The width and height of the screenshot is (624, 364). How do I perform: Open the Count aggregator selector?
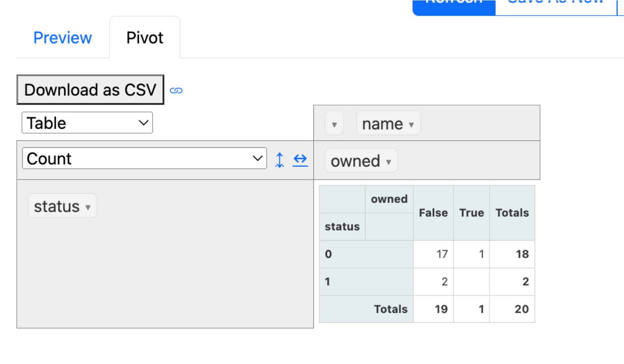point(145,158)
